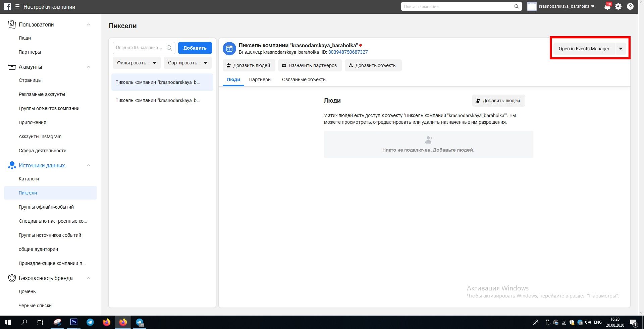Screen dimensions: 644x329
Task: Open Группы источников событий
Action: 50,235
